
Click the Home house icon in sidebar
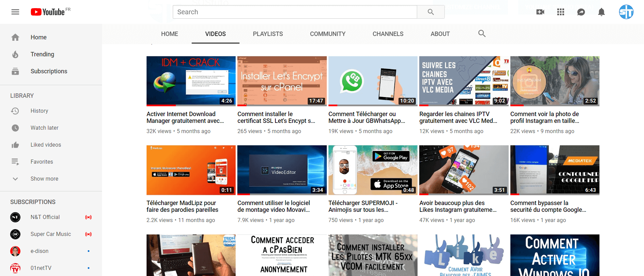point(15,37)
